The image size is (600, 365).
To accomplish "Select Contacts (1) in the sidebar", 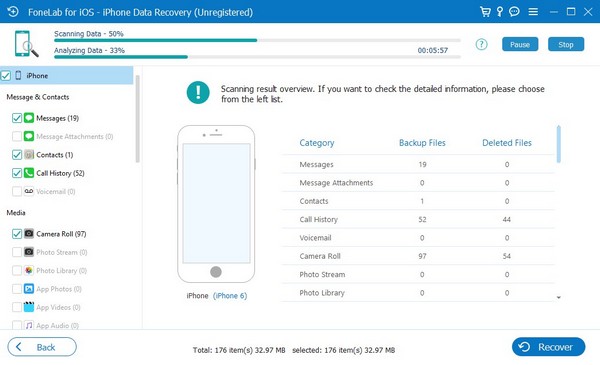I will pyautogui.click(x=54, y=155).
